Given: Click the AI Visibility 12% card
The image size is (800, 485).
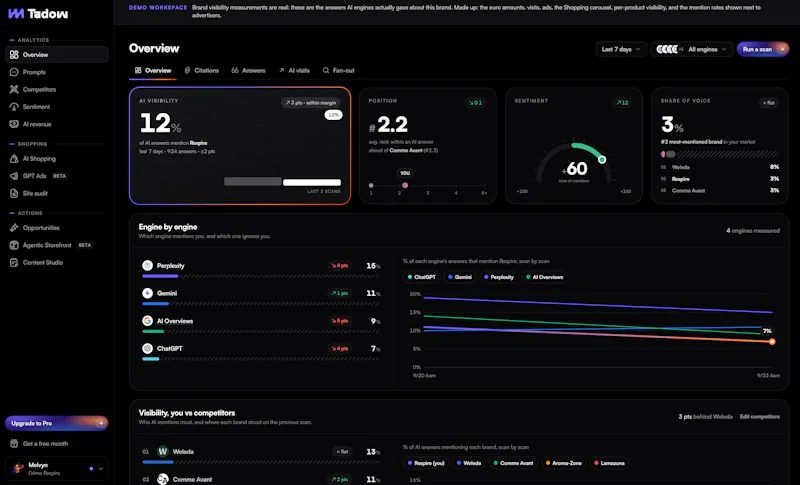Looking at the screenshot, I should tap(240, 146).
